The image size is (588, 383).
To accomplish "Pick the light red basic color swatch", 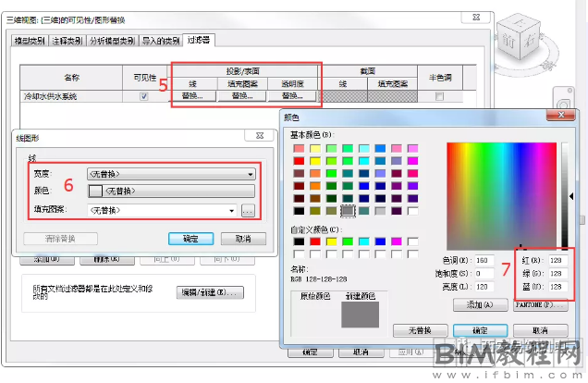I will (x=299, y=149).
